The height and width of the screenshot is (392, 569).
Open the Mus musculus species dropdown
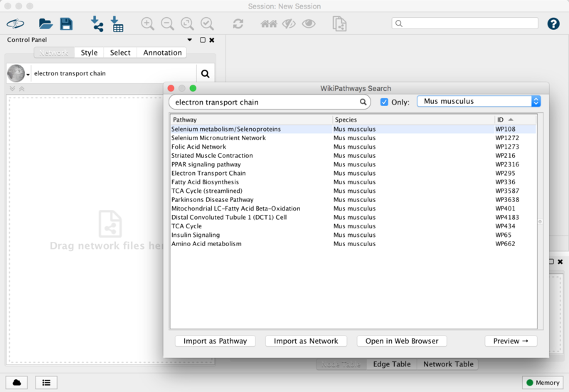click(479, 101)
